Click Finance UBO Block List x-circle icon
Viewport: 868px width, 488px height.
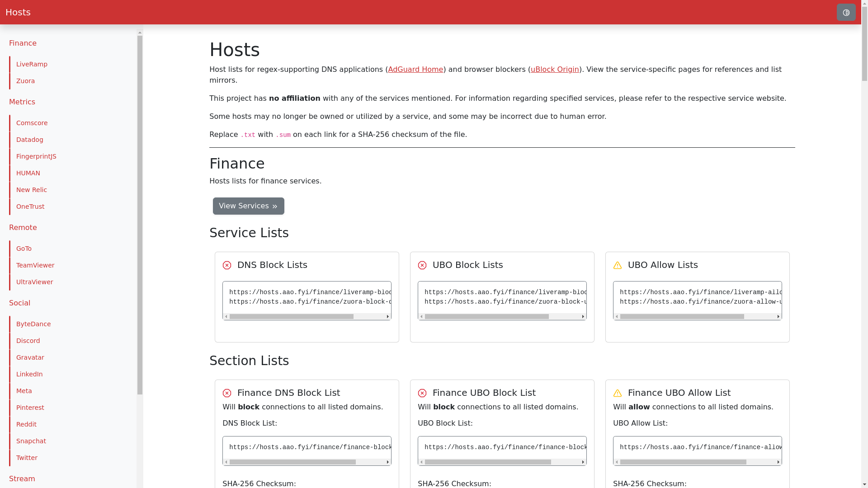[x=422, y=393]
